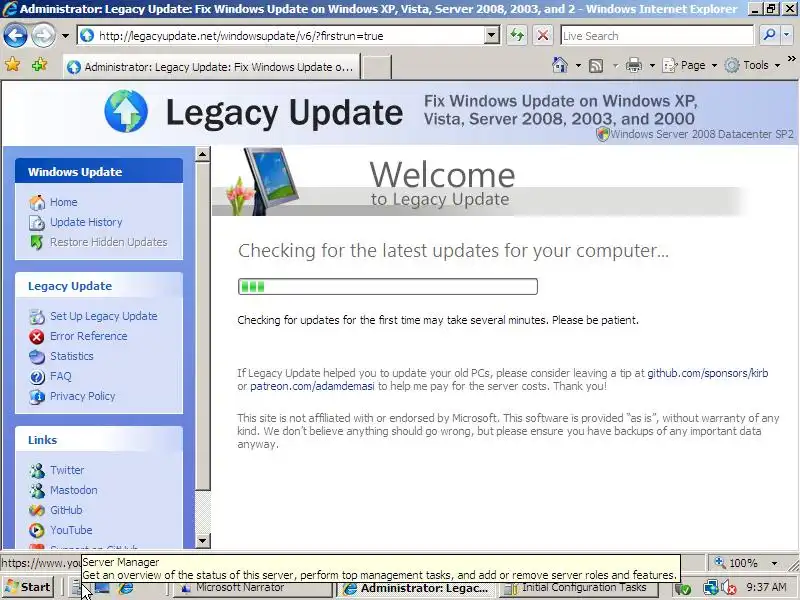Viewport: 800px width, 600px height.
Task: Click the Live Search box
Action: (x=657, y=36)
